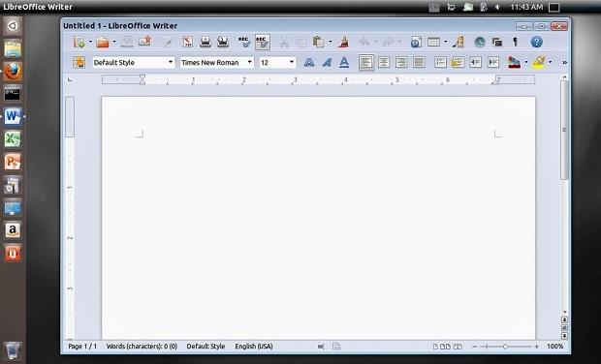Viewport: 601px width, 364px height.
Task: Click the Open file folder icon
Action: click(x=103, y=42)
